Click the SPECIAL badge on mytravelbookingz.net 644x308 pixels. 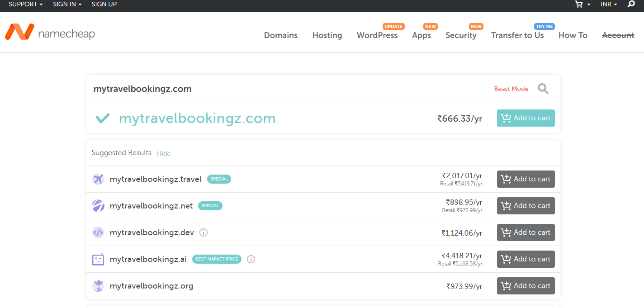(210, 206)
